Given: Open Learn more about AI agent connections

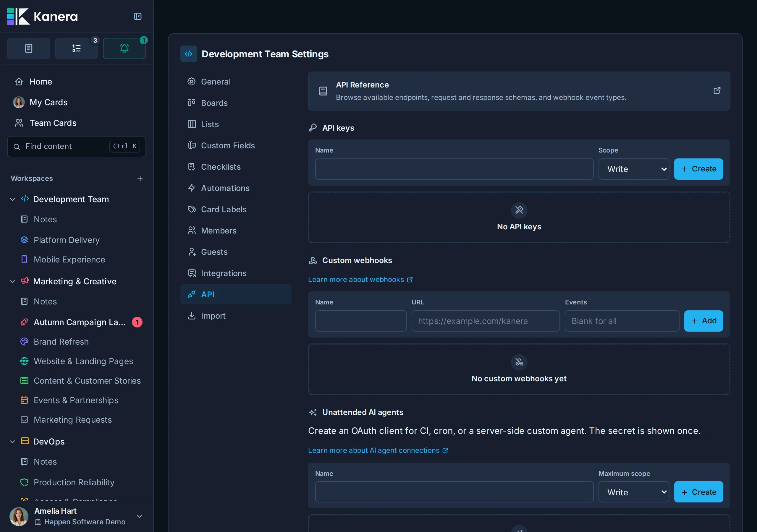Looking at the screenshot, I should (x=378, y=450).
